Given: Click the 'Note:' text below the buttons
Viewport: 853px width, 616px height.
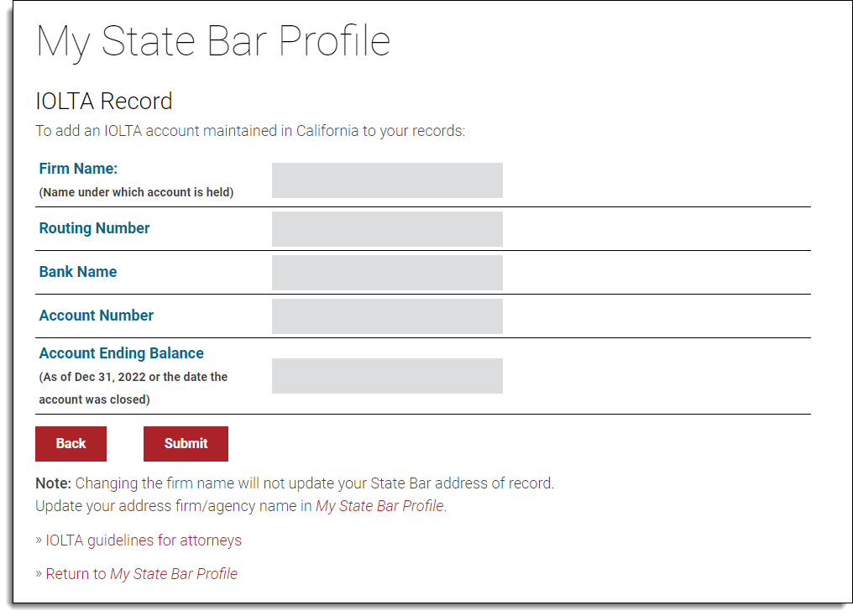Looking at the screenshot, I should [x=53, y=483].
